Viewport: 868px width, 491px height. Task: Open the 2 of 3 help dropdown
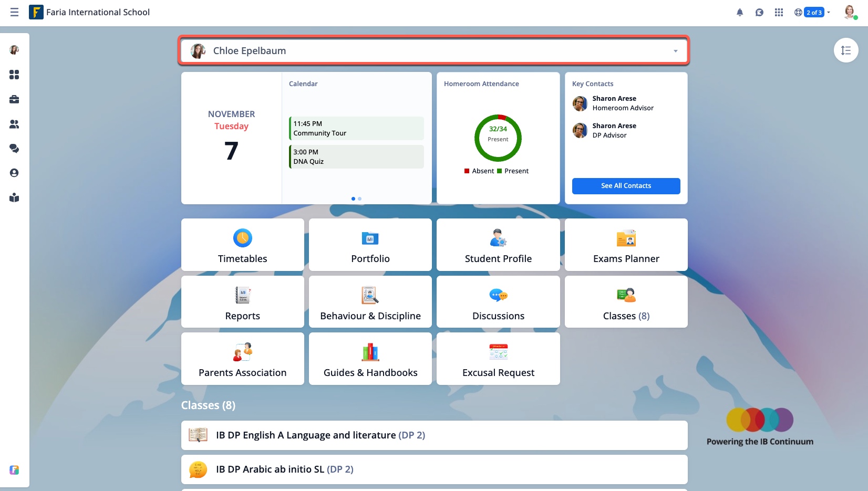point(813,12)
